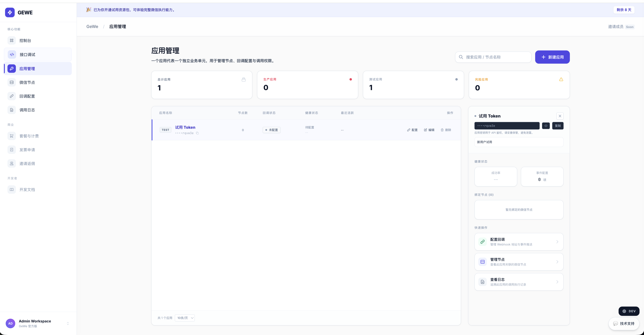Select 应用管理 sidebar item

click(38, 69)
